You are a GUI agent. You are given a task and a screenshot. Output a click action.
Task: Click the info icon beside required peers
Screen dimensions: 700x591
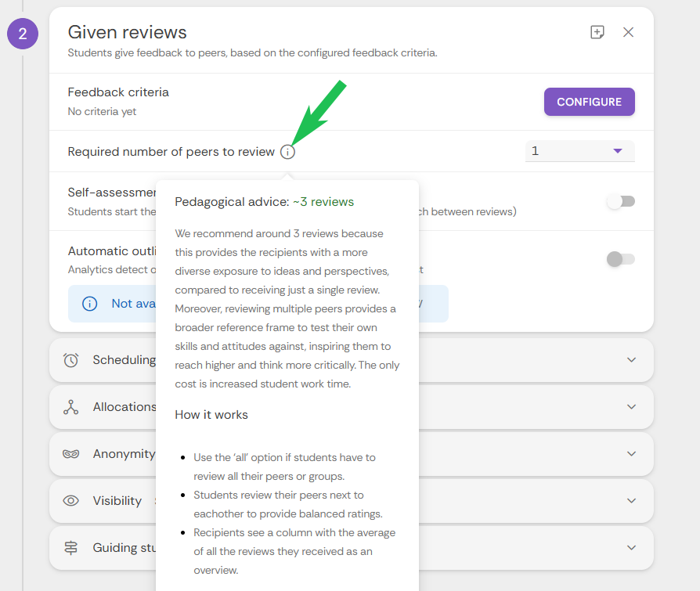click(287, 152)
